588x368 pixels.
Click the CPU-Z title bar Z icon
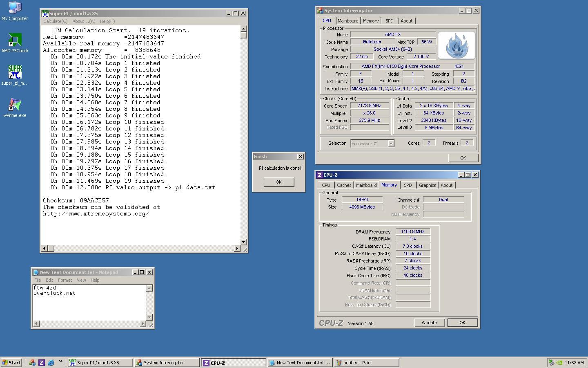click(x=320, y=175)
